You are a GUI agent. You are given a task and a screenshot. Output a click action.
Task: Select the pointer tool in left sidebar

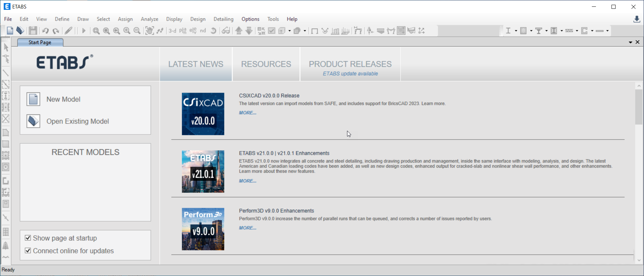6,47
